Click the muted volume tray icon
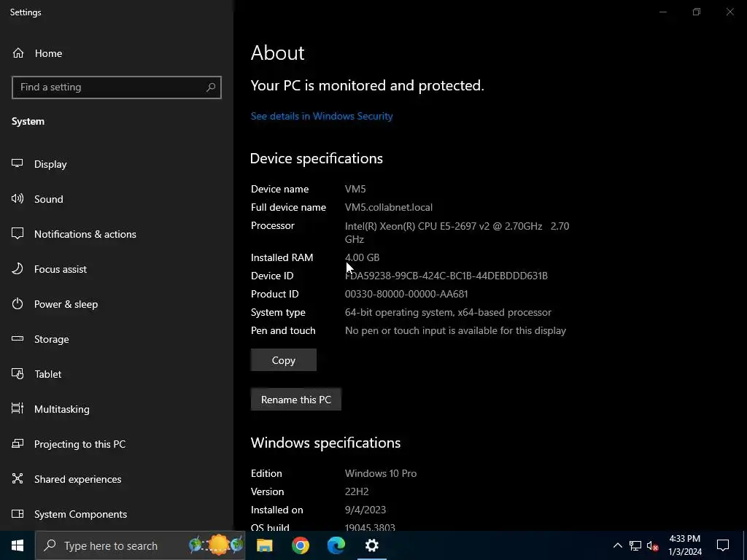The image size is (747, 560). (x=652, y=545)
